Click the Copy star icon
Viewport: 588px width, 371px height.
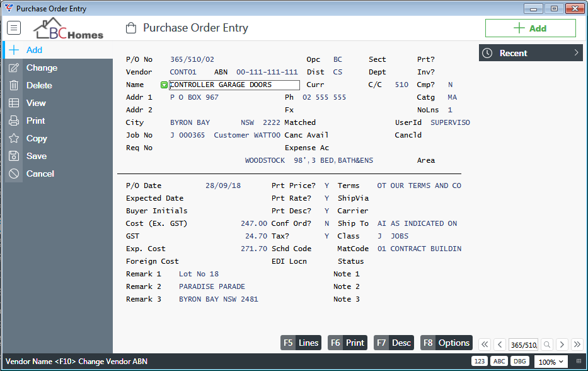click(14, 138)
